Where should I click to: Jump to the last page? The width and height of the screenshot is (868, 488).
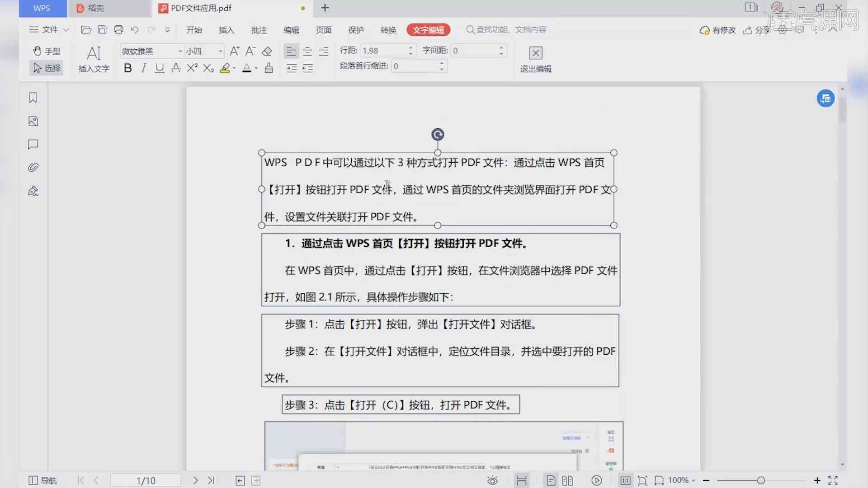coord(211,480)
